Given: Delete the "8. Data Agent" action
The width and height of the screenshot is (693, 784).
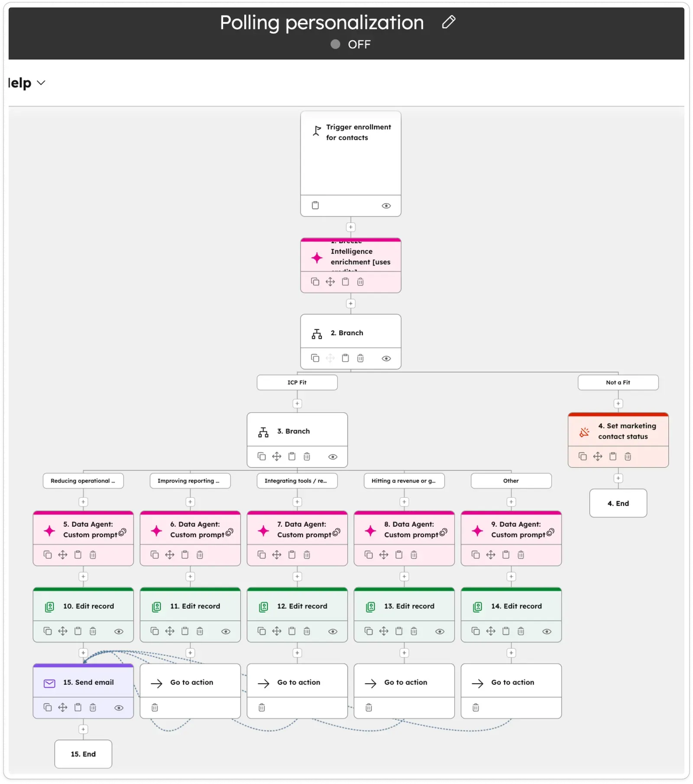Looking at the screenshot, I should pos(414,555).
